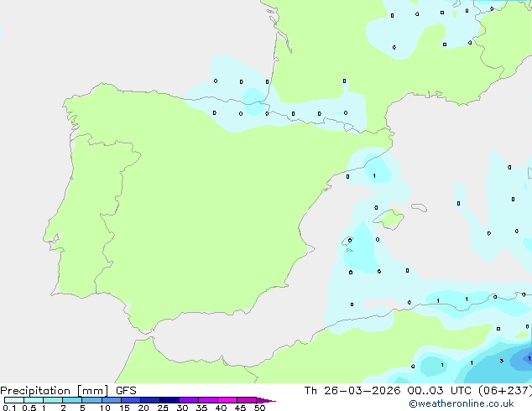Open the weatheronline.co.uk link
Image resolution: width=532 pixels, height=411 pixels.
tap(462, 403)
